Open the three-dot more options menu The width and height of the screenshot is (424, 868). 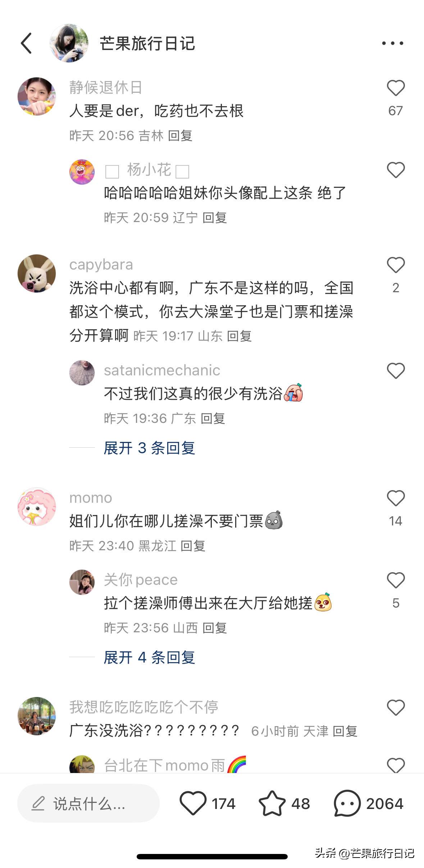click(392, 43)
